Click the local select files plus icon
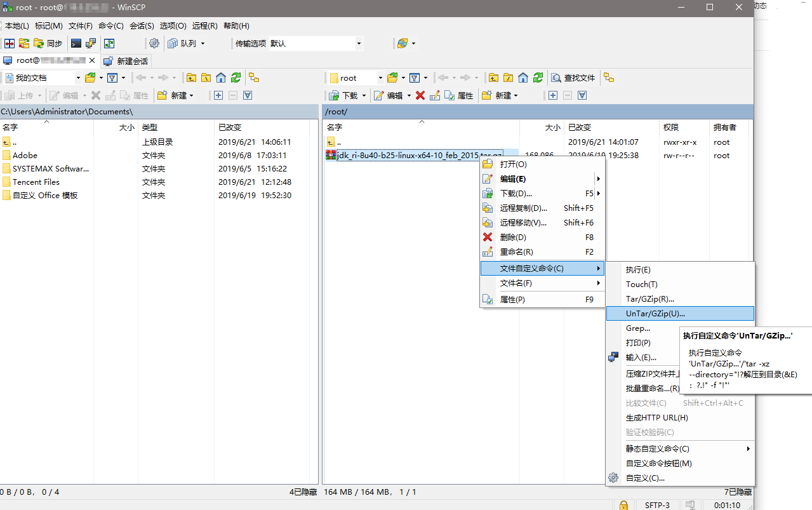The height and width of the screenshot is (510, 812). click(218, 95)
